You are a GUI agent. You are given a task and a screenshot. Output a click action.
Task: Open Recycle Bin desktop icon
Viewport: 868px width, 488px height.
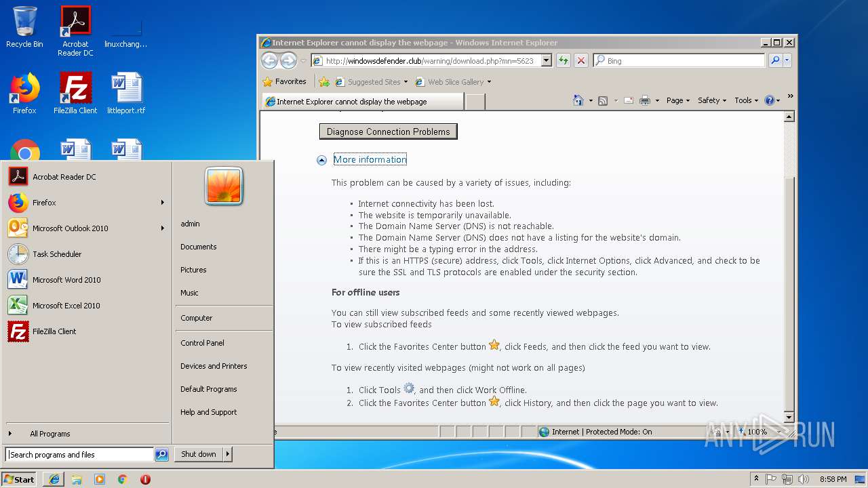pos(24,28)
